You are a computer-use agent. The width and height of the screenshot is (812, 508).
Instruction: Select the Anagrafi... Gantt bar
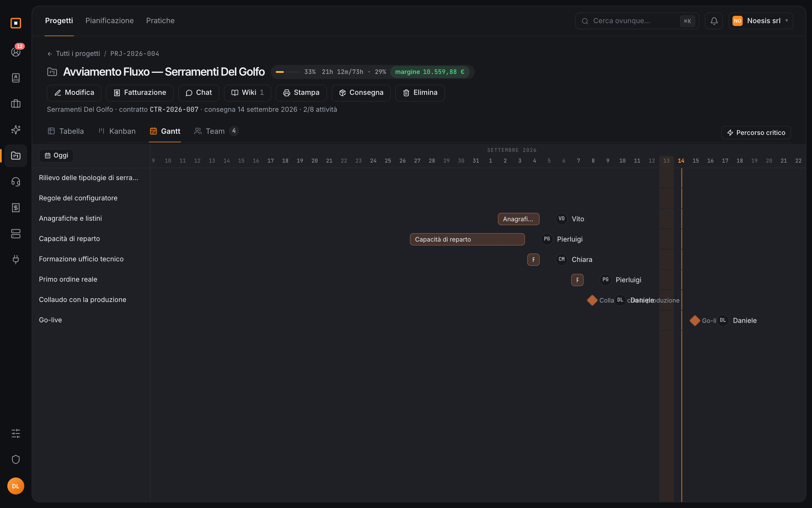pos(518,219)
